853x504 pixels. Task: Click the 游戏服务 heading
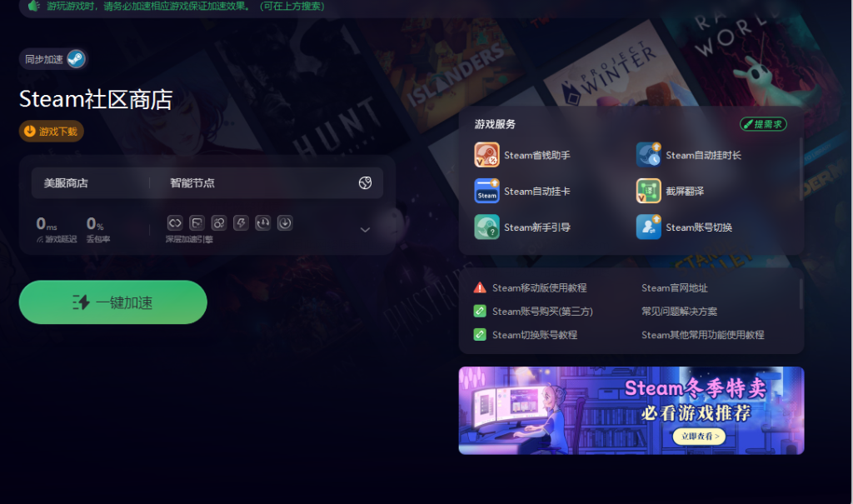pos(495,124)
